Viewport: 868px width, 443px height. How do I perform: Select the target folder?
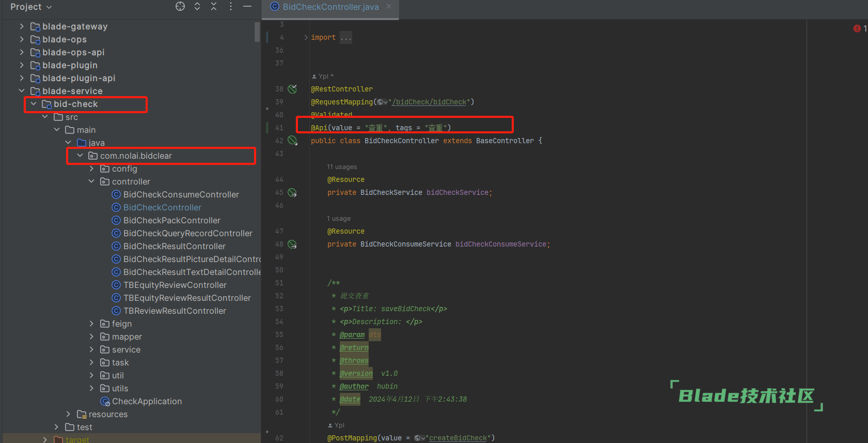click(77, 439)
